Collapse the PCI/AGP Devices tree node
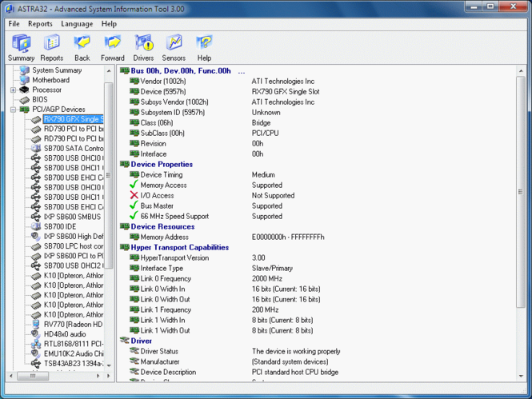This screenshot has height=399, width=532. [13, 110]
